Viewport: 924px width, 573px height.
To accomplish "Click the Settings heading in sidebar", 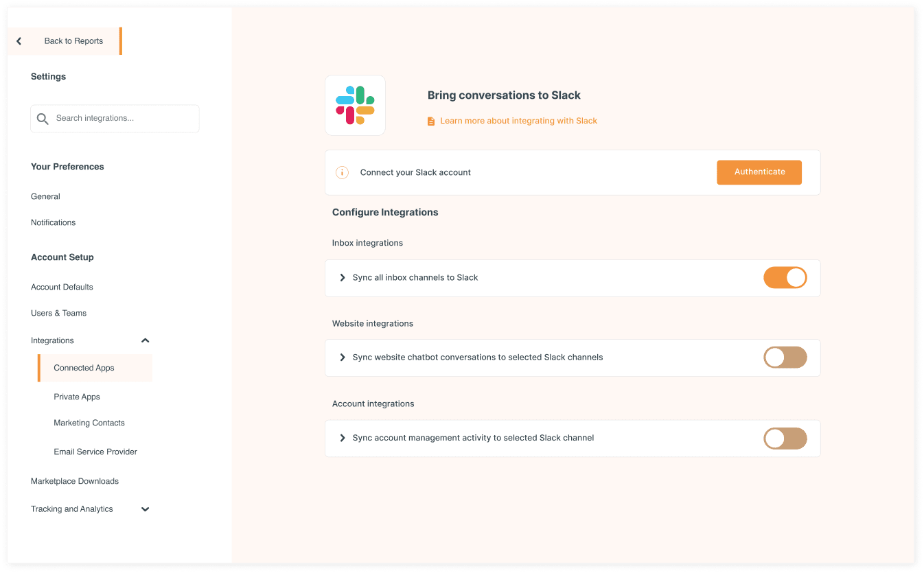I will [x=48, y=76].
